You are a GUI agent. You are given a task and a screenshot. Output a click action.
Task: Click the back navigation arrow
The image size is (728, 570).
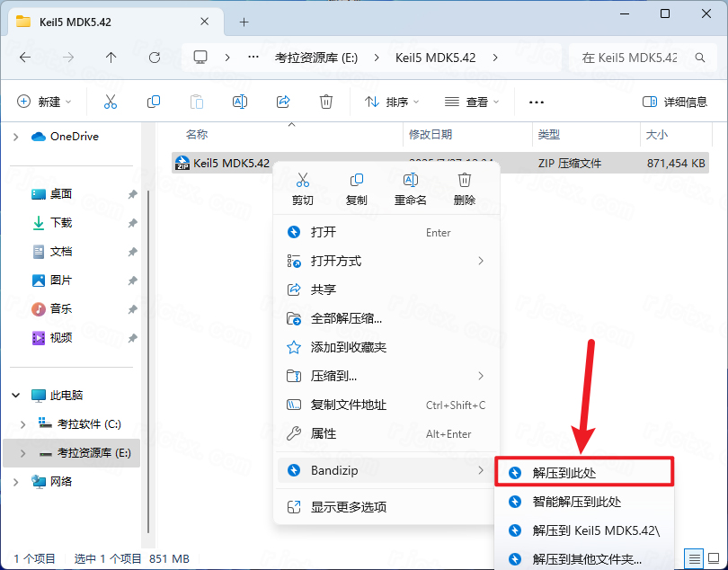(x=24, y=57)
